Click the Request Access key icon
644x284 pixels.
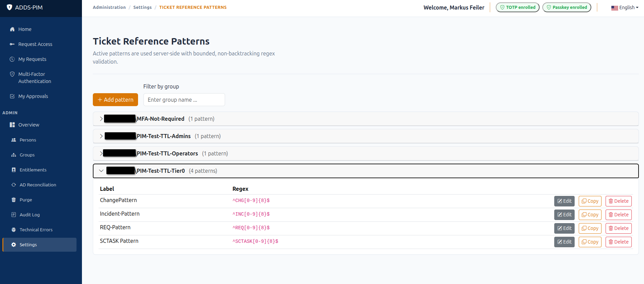pyautogui.click(x=12, y=44)
